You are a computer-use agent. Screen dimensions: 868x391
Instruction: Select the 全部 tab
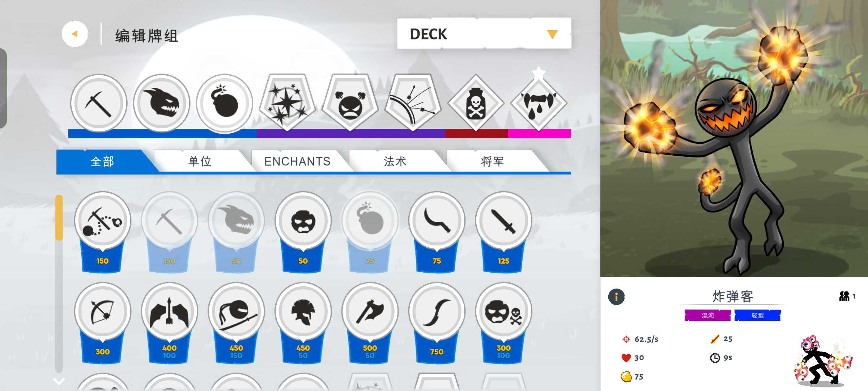102,161
